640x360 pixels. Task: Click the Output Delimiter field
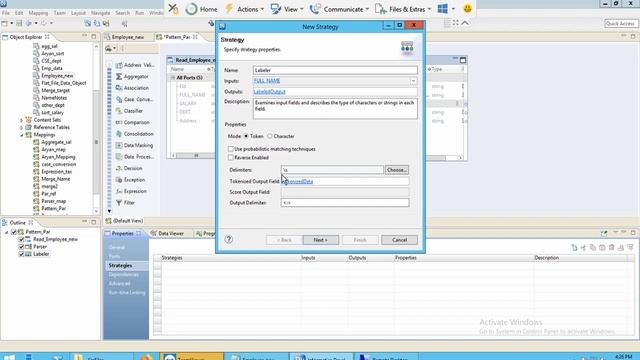(344, 202)
